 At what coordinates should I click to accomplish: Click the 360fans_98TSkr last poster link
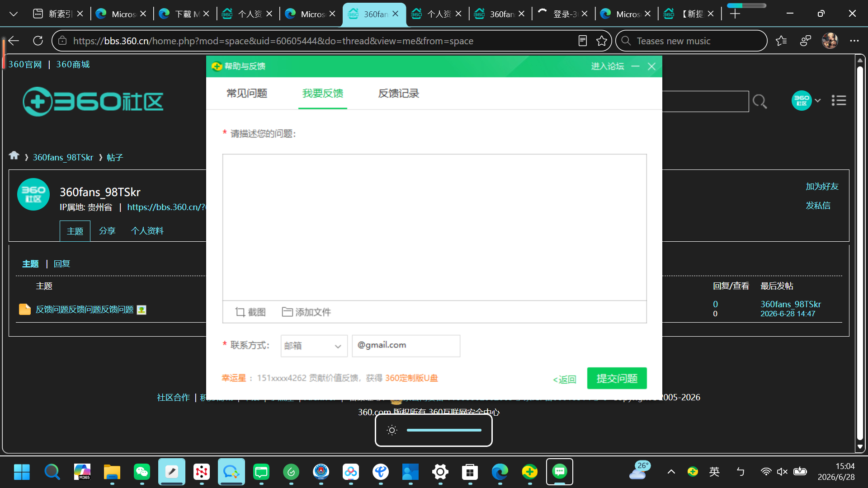(x=791, y=304)
